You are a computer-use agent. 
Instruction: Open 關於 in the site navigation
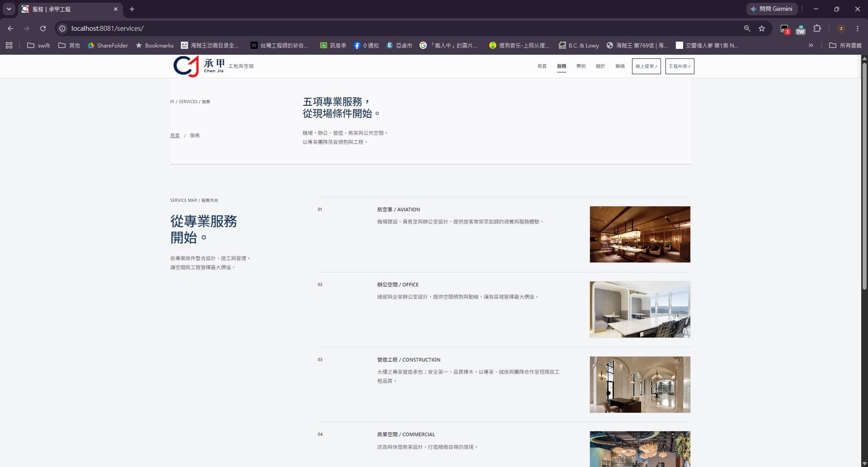(600, 66)
